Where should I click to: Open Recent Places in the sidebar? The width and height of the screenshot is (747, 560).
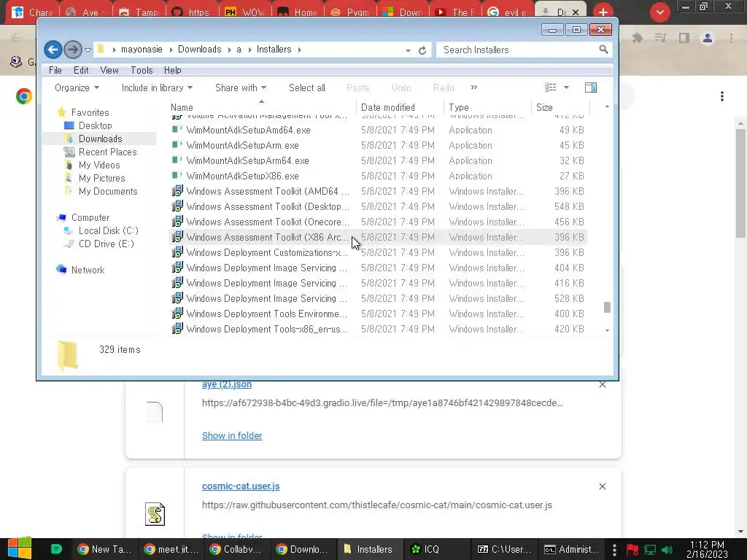point(107,152)
